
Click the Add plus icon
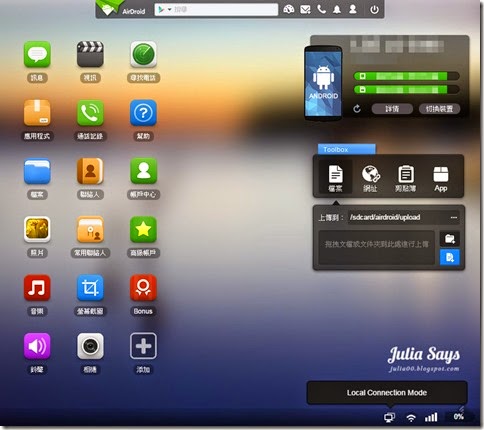pos(143,346)
